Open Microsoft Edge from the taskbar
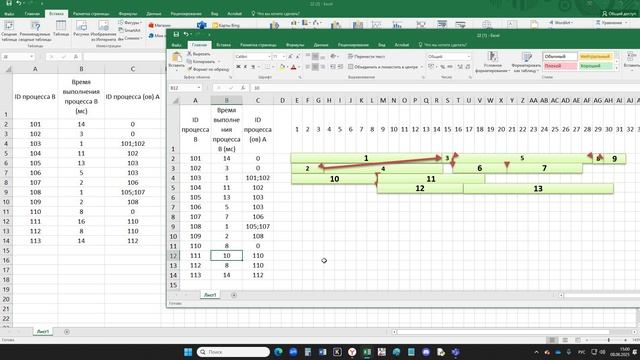 278,352
